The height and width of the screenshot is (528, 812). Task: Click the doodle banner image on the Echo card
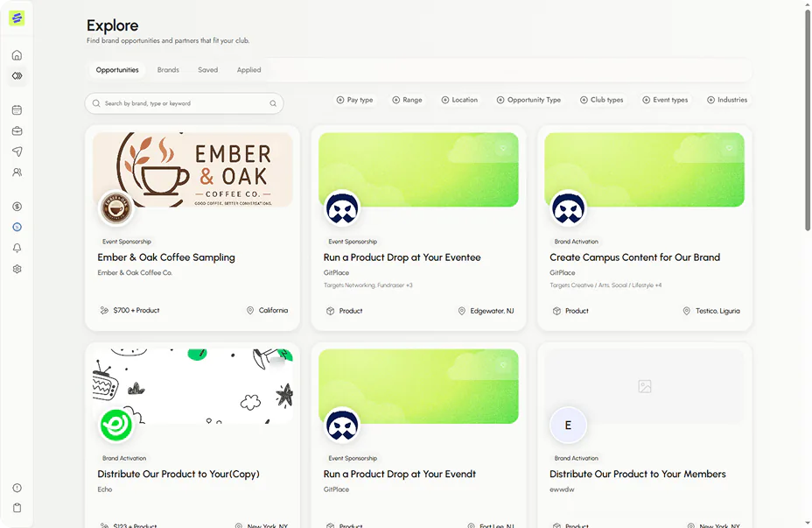[192, 386]
